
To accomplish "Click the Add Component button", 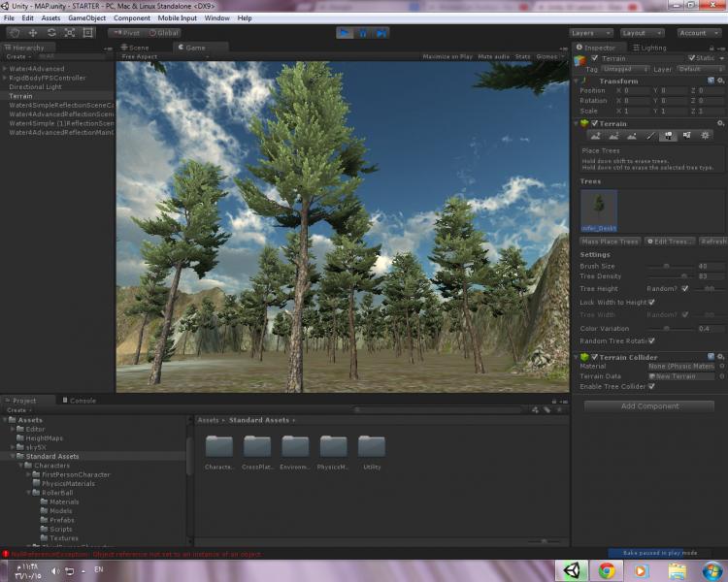I will click(649, 406).
